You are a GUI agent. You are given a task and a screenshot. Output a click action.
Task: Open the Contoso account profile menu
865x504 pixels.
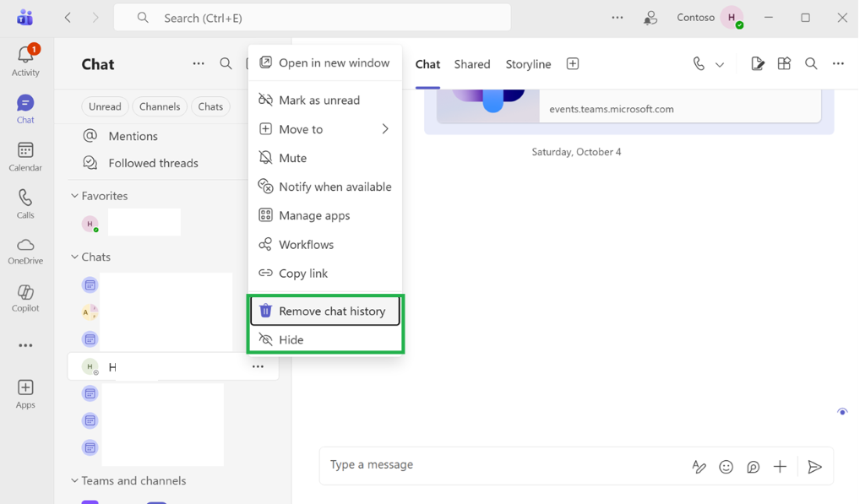(x=732, y=18)
